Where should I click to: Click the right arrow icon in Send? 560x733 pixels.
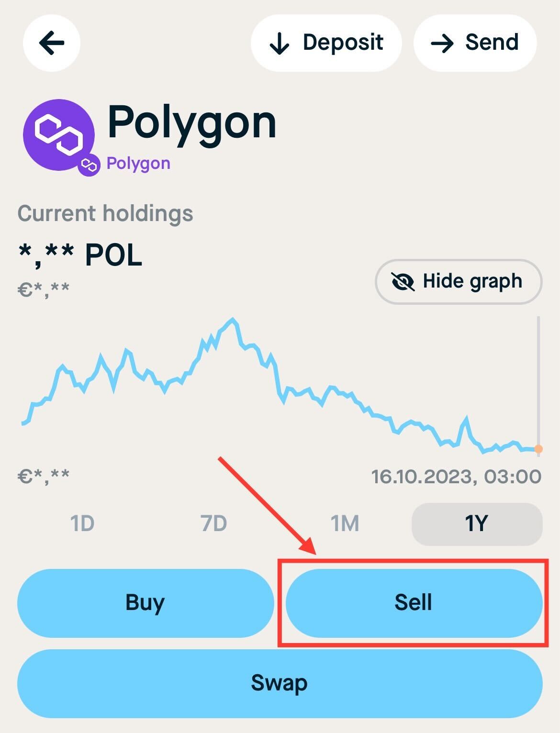[442, 44]
